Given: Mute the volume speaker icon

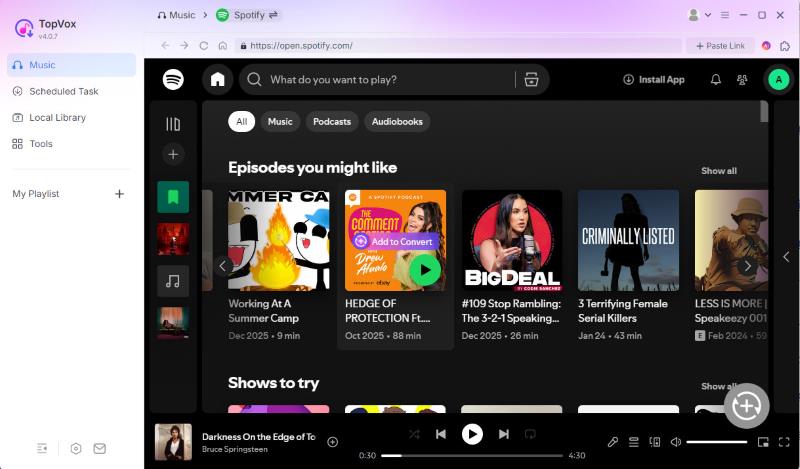Looking at the screenshot, I should (676, 442).
